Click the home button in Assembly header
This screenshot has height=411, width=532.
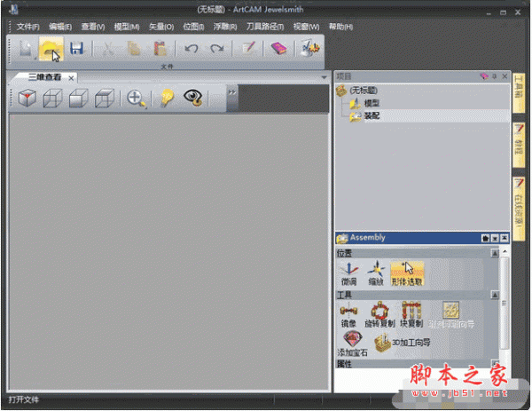(485, 239)
